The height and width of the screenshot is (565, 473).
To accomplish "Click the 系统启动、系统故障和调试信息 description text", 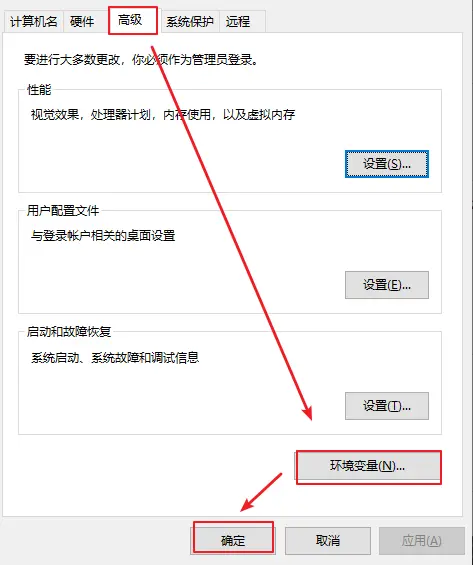I will pyautogui.click(x=115, y=357).
